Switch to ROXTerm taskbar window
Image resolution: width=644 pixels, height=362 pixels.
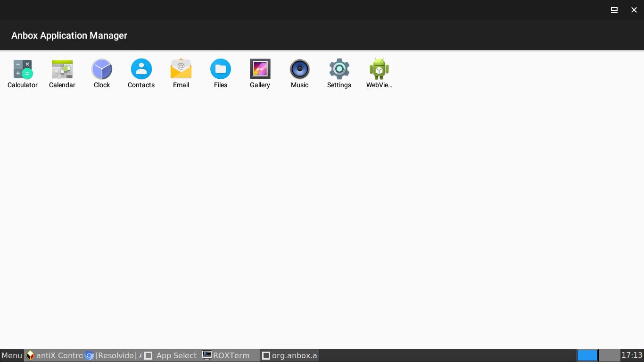(x=230, y=355)
